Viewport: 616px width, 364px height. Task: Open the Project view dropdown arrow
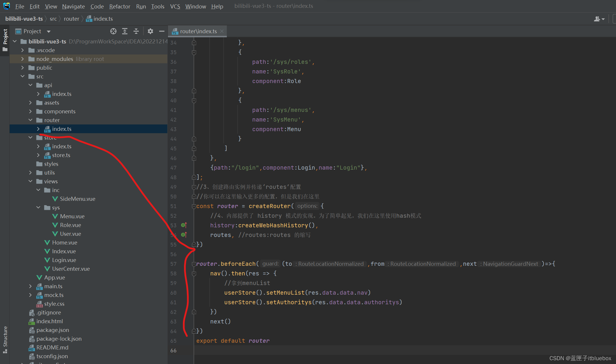[x=49, y=31]
